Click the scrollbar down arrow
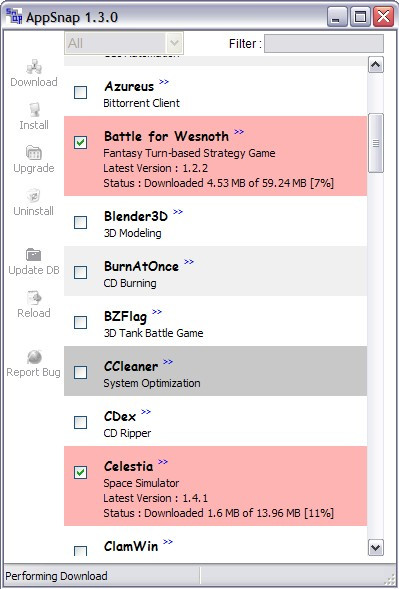The image size is (399, 589). coord(376,547)
